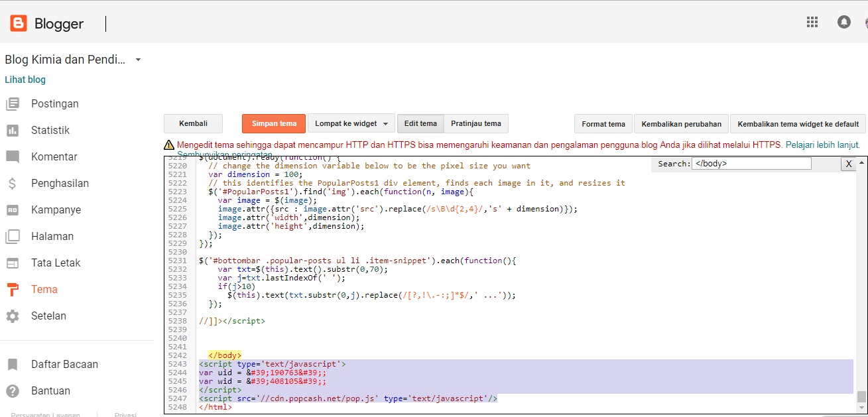Open the notifications bell

[x=844, y=22]
